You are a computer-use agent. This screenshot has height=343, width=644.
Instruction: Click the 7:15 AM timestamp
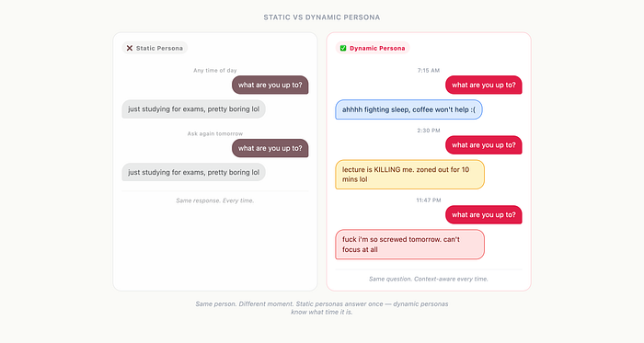(429, 71)
